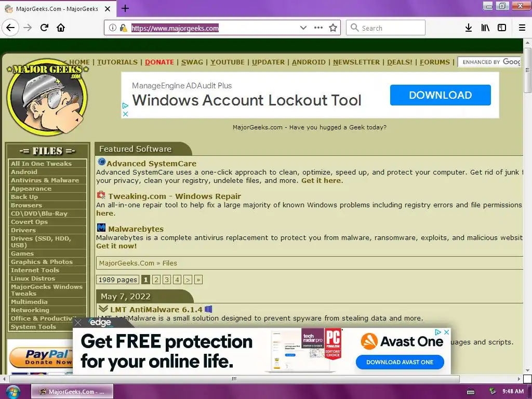The width and height of the screenshot is (532, 399).
Task: Click the chevron icon before LMT AntiMalware
Action: pyautogui.click(x=103, y=309)
